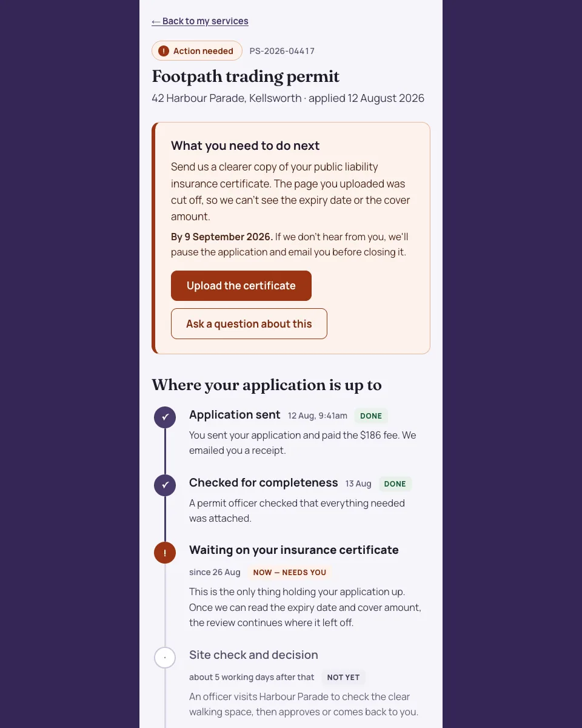Select the DONE tag next to Checked for completeness
582x728 pixels.
[x=395, y=484]
